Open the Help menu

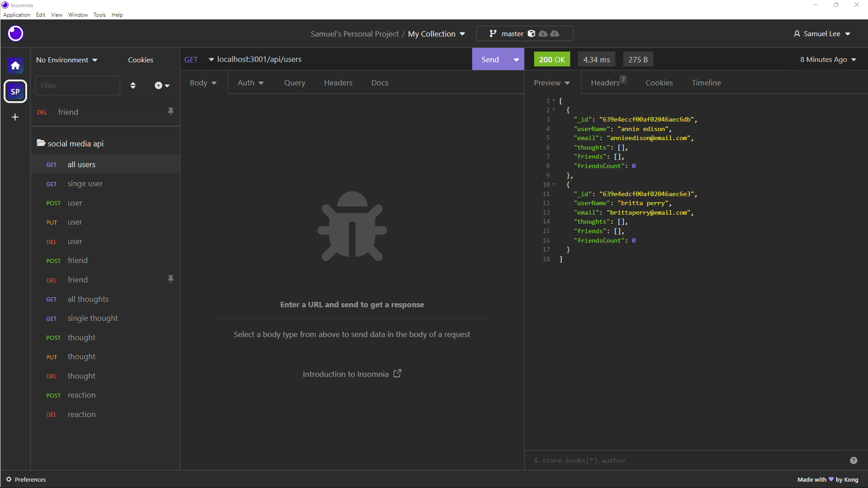pos(117,15)
